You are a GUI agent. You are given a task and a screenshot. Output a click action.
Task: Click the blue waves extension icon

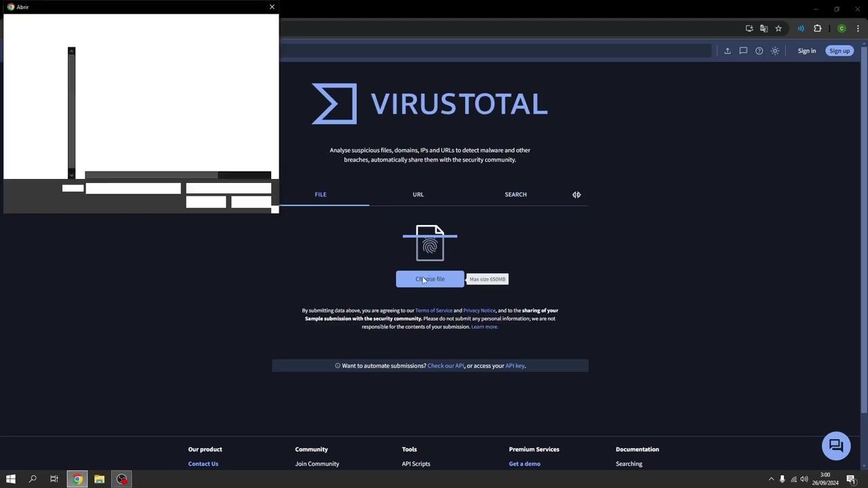tap(801, 28)
